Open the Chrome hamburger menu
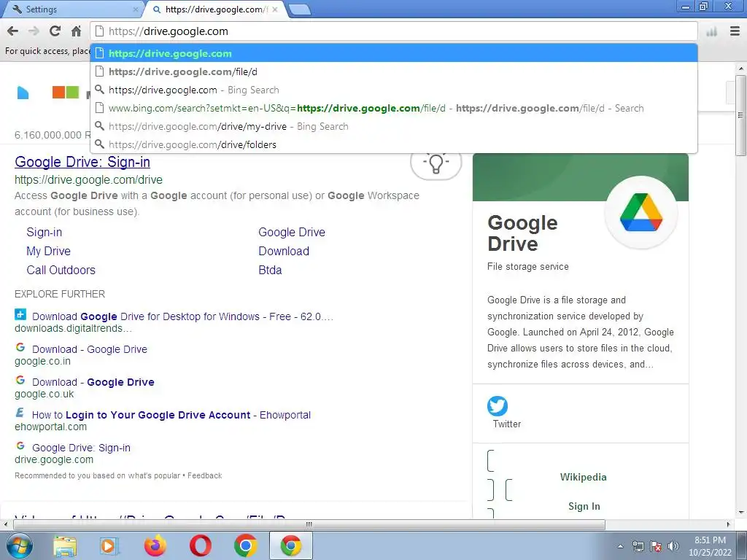 [735, 31]
